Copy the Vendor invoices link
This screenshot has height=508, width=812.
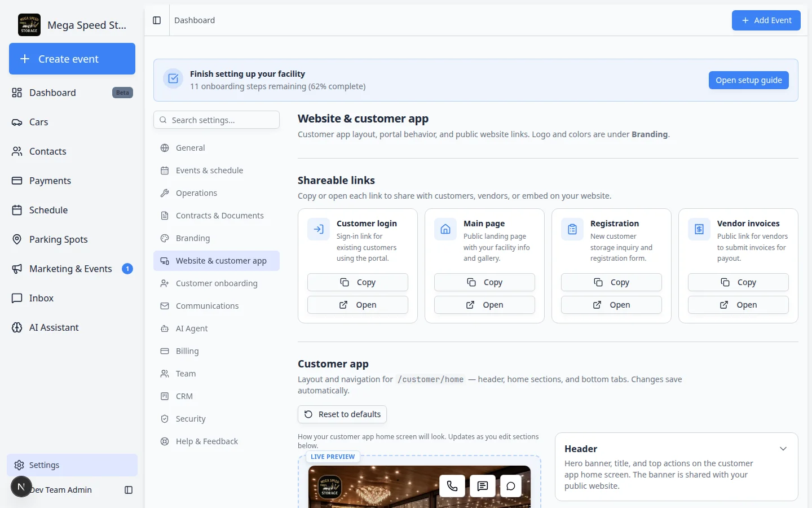[x=738, y=282]
